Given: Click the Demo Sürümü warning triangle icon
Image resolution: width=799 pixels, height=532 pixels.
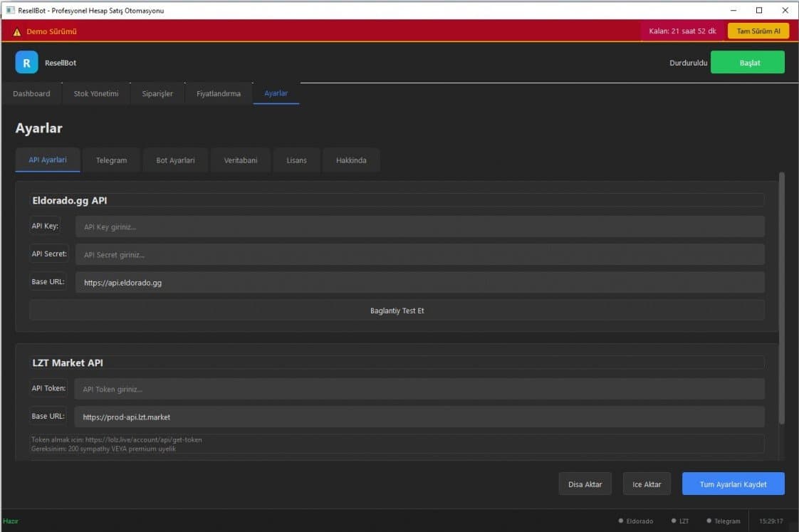Looking at the screenshot, I should point(17,31).
